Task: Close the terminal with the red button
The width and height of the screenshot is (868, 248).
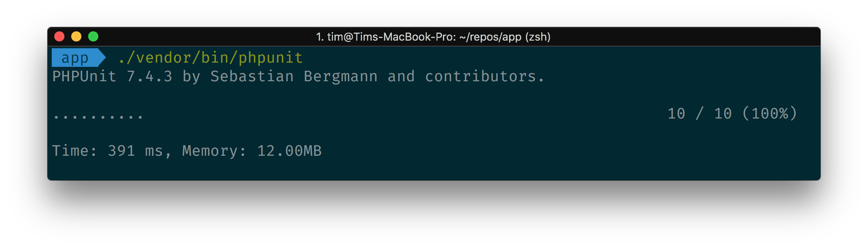Action: (59, 37)
